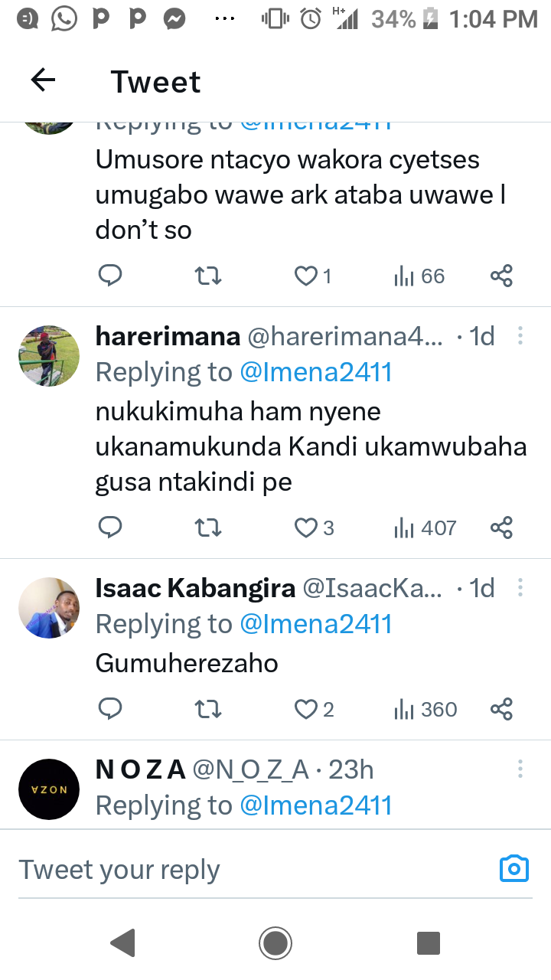This screenshot has height=980, width=551.
Task: Open camera icon in reply box
Action: [514, 868]
